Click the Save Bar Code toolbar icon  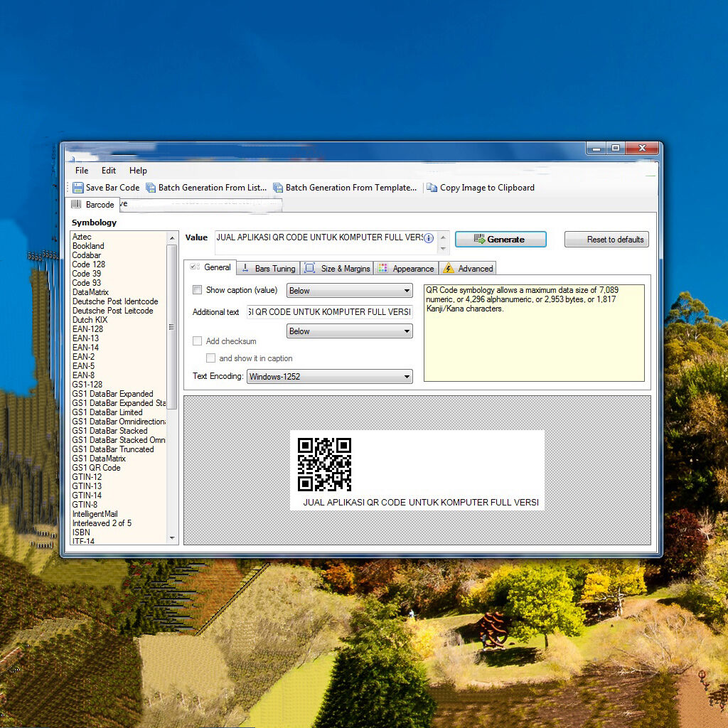78,187
